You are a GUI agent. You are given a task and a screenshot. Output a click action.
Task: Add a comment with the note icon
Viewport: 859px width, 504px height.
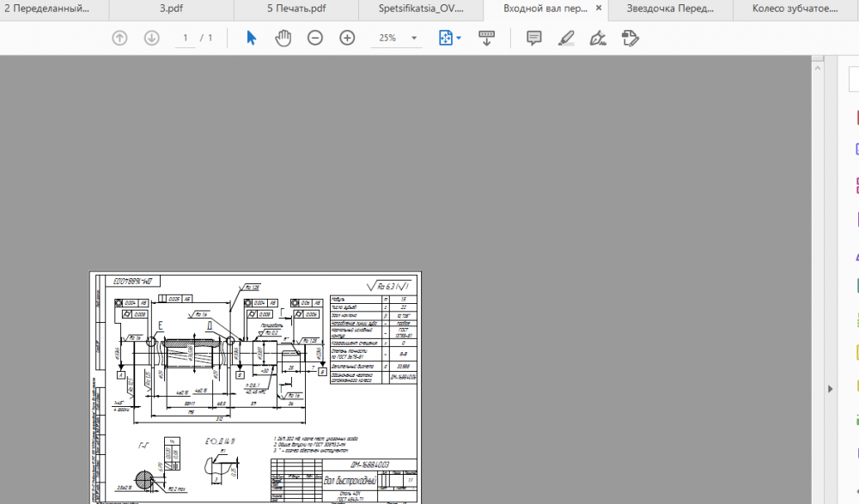point(533,38)
